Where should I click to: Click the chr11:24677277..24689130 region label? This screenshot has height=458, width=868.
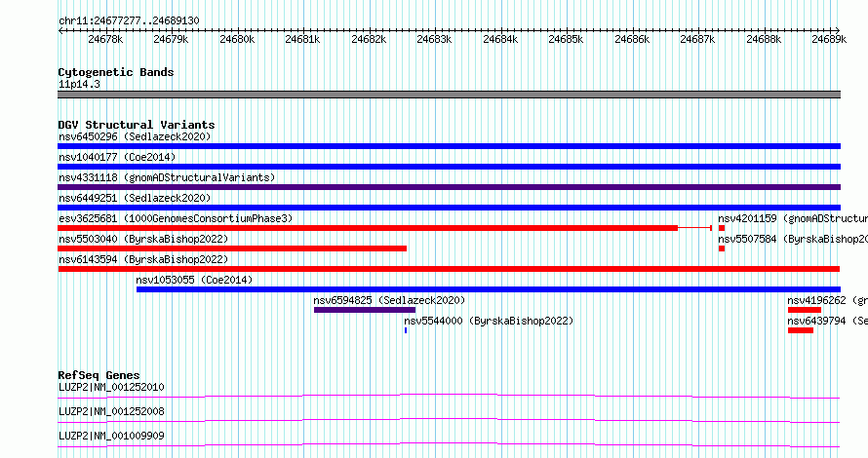click(x=129, y=20)
